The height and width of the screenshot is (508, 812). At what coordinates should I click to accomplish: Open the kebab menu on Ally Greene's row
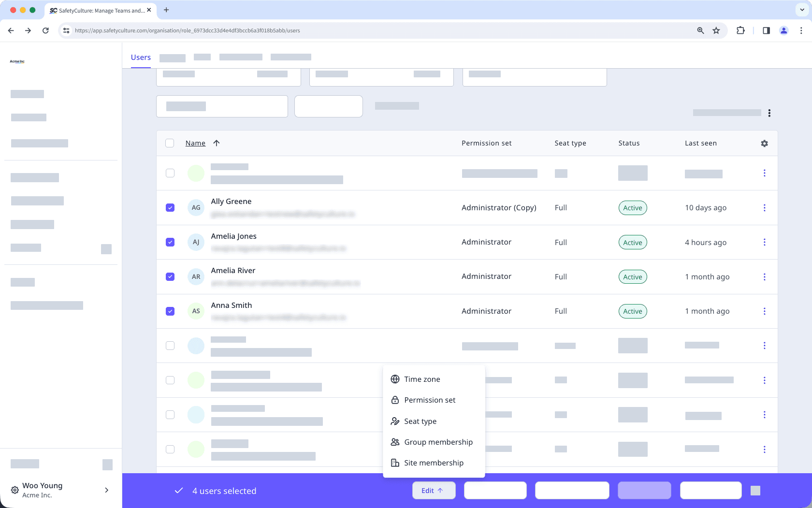tap(765, 207)
